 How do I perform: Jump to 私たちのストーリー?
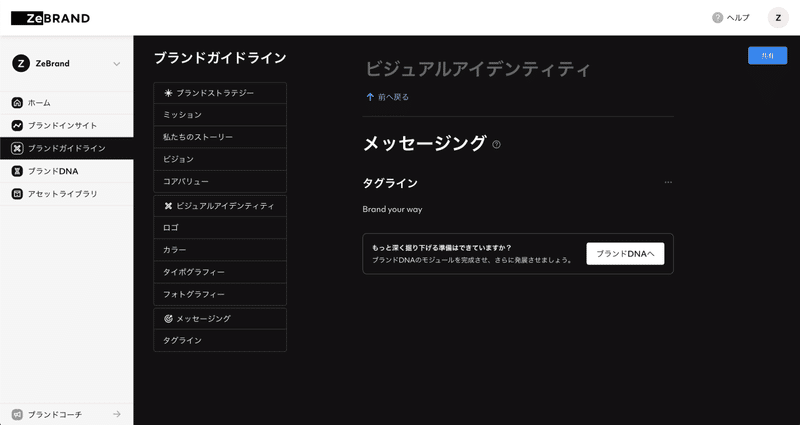(x=220, y=137)
